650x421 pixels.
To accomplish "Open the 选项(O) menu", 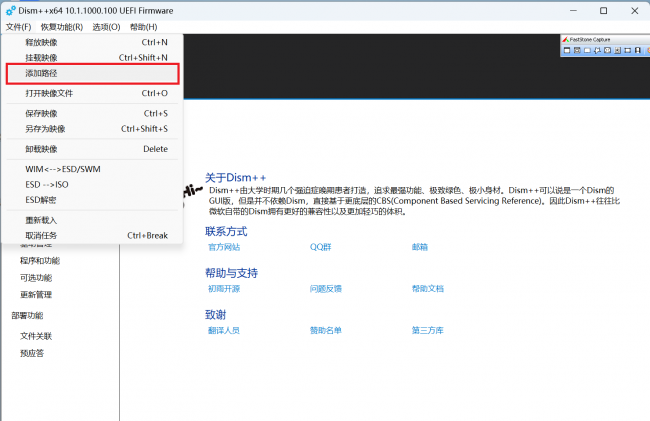I will (106, 27).
